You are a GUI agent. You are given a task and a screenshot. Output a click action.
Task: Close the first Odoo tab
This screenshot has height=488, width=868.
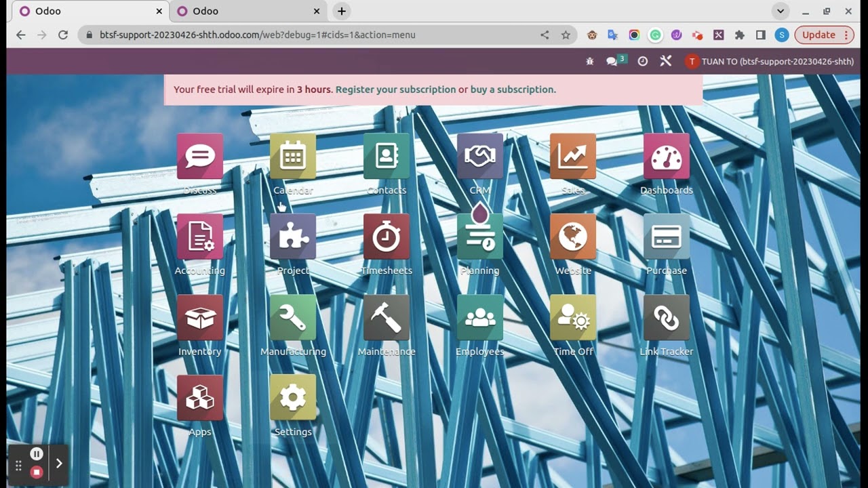tap(159, 12)
